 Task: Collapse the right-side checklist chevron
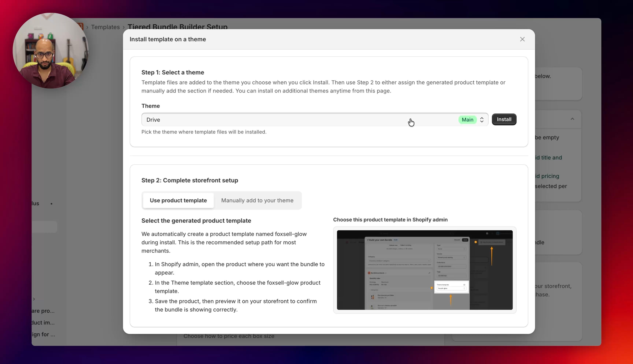(x=572, y=119)
